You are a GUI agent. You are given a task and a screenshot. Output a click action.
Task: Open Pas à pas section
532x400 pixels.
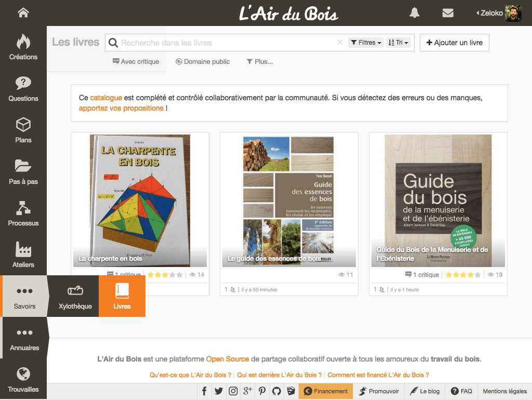pyautogui.click(x=23, y=172)
